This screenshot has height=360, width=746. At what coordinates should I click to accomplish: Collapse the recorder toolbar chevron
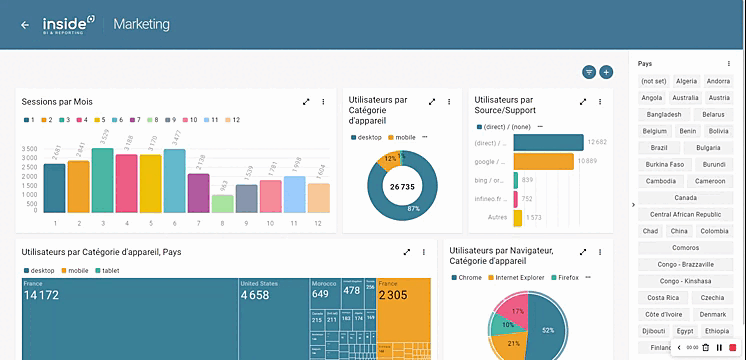[x=679, y=348]
